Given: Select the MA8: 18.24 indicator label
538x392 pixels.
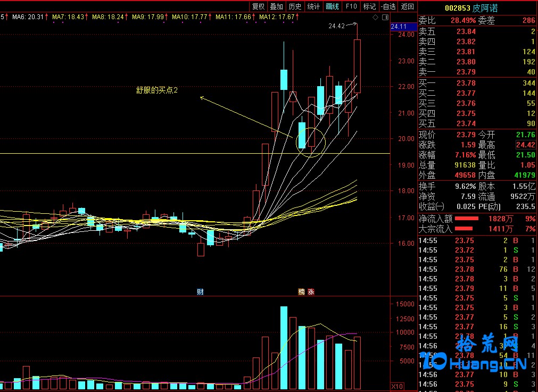Looking at the screenshot, I should click(108, 17).
